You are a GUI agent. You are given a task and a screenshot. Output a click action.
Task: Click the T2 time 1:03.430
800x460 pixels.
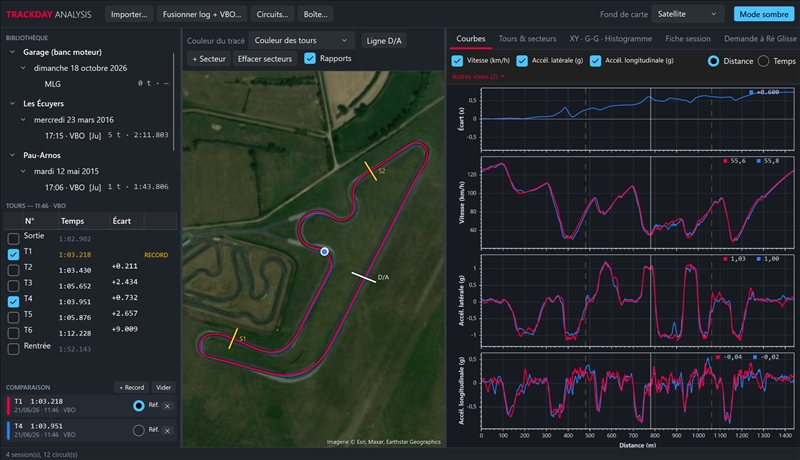[74, 270]
